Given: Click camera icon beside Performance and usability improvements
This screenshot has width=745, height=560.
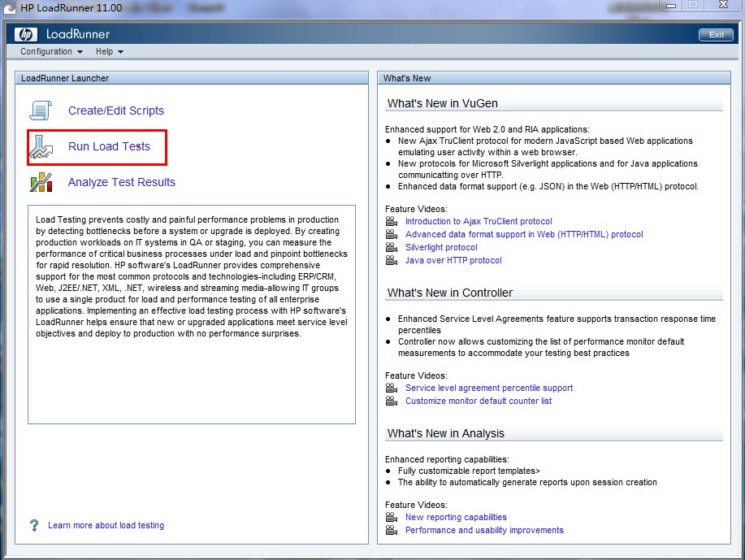Looking at the screenshot, I should 392,530.
